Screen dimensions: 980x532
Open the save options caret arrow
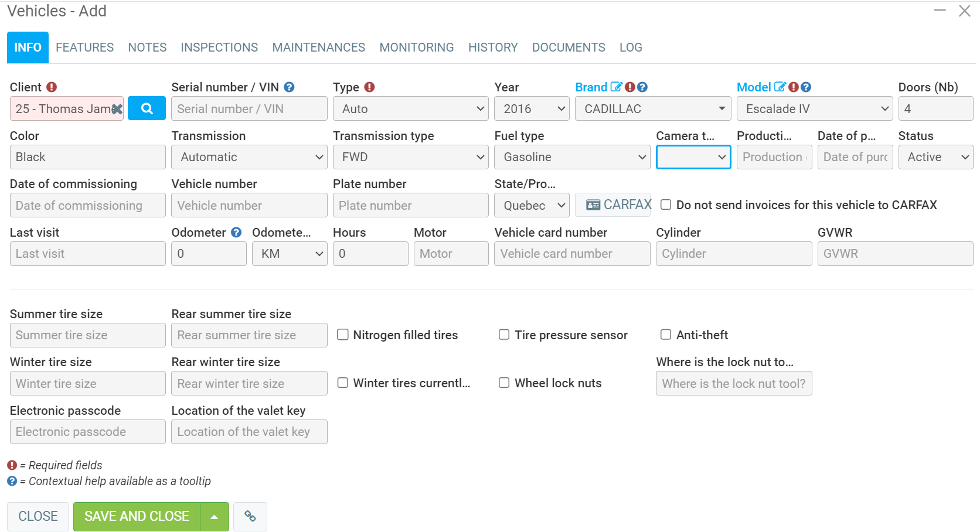(x=215, y=516)
